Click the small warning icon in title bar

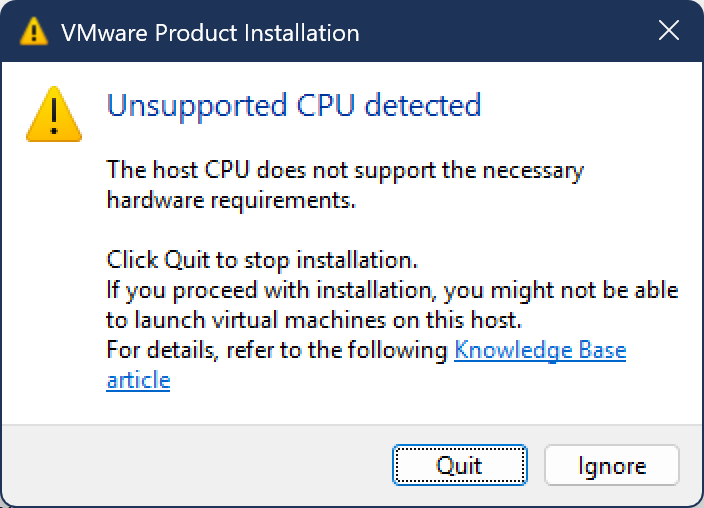34,32
